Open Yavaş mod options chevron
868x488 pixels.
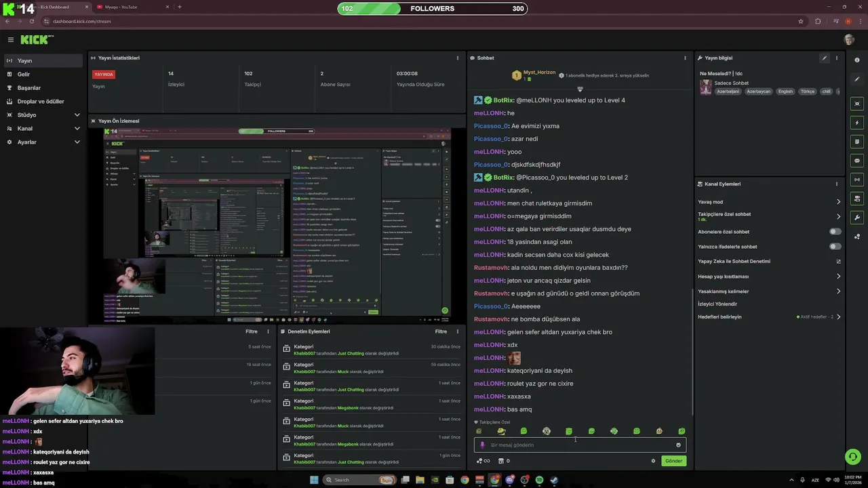tap(838, 202)
